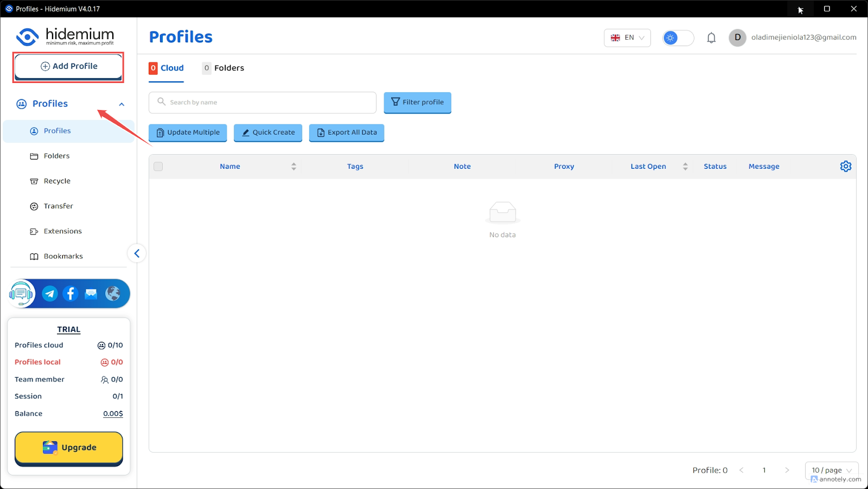Open the EN language dropdown
The image size is (868, 489).
(x=627, y=38)
